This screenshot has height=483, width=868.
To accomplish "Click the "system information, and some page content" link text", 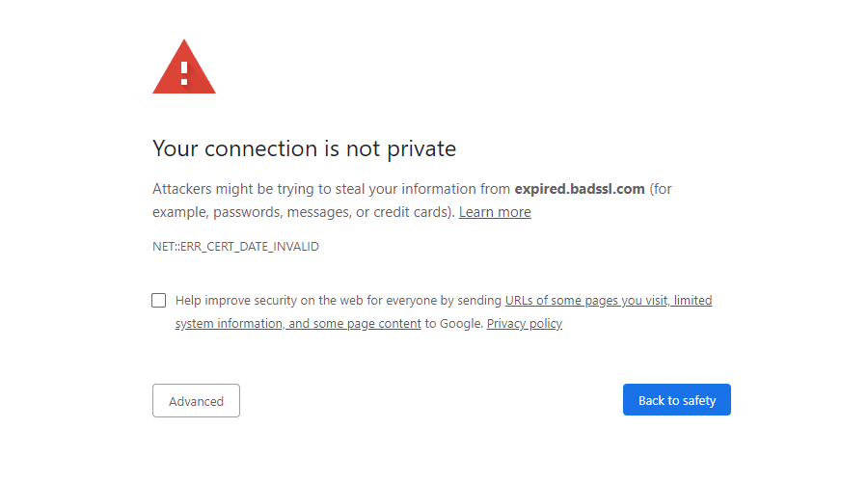I will [x=298, y=324].
